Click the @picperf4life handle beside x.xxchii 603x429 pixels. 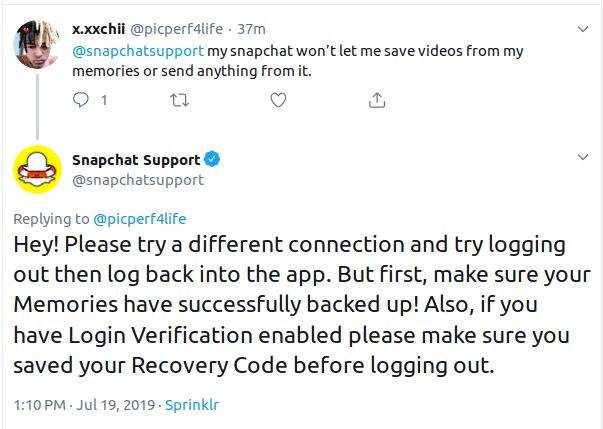coord(177,29)
